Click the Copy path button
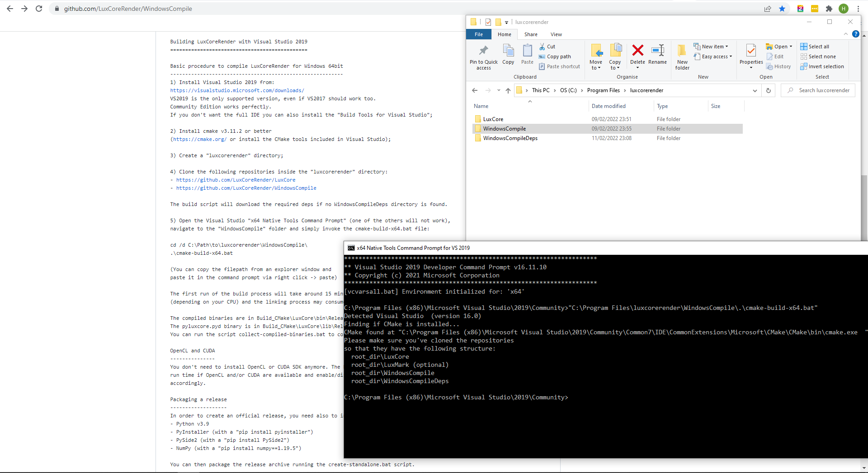The height and width of the screenshot is (473, 868). click(555, 56)
